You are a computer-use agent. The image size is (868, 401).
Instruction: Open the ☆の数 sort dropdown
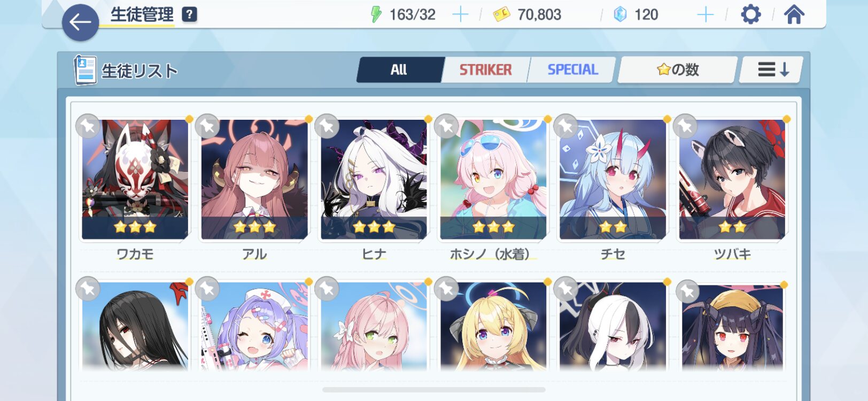point(677,70)
